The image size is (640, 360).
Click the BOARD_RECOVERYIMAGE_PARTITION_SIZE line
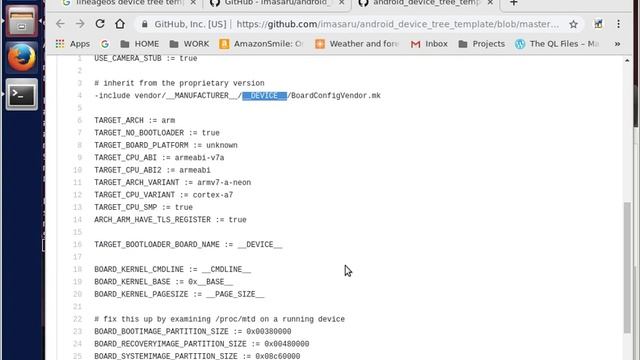[202, 344]
